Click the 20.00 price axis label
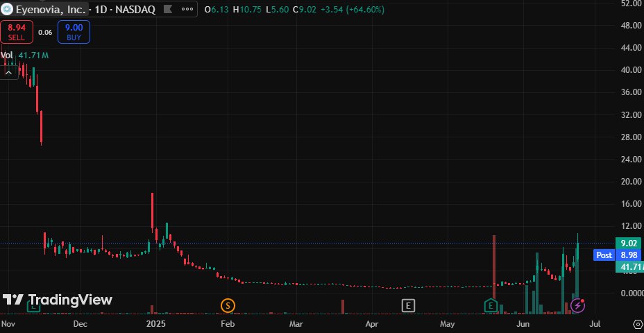This screenshot has width=644, height=333. coord(632,182)
